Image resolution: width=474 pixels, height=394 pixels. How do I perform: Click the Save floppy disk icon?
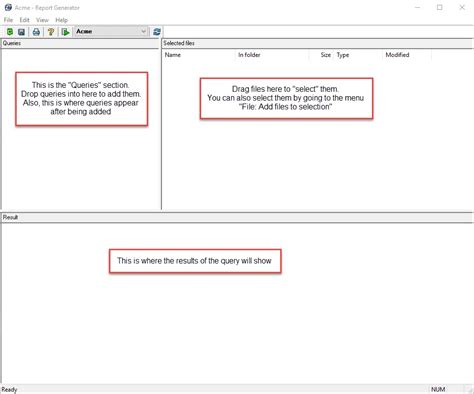pos(21,32)
